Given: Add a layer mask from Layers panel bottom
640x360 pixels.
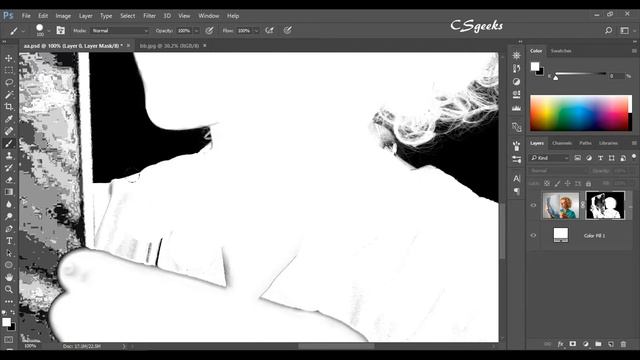Looking at the screenshot, I should [x=573, y=344].
